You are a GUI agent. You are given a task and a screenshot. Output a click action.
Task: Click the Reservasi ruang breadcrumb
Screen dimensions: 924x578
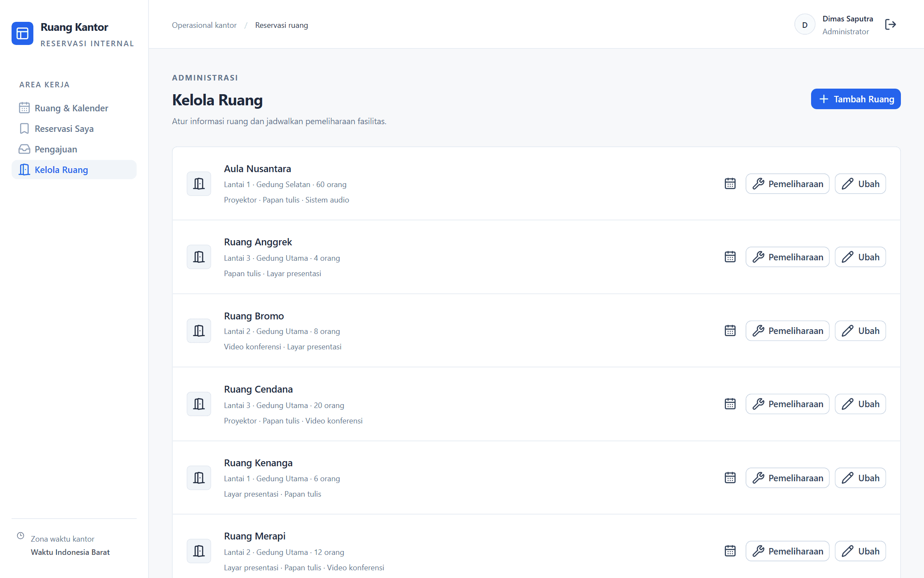pos(281,25)
